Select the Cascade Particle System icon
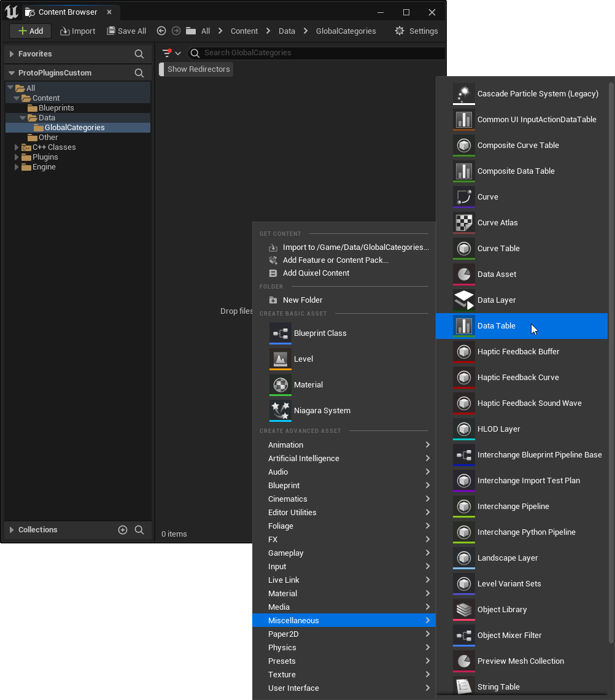 tap(464, 94)
